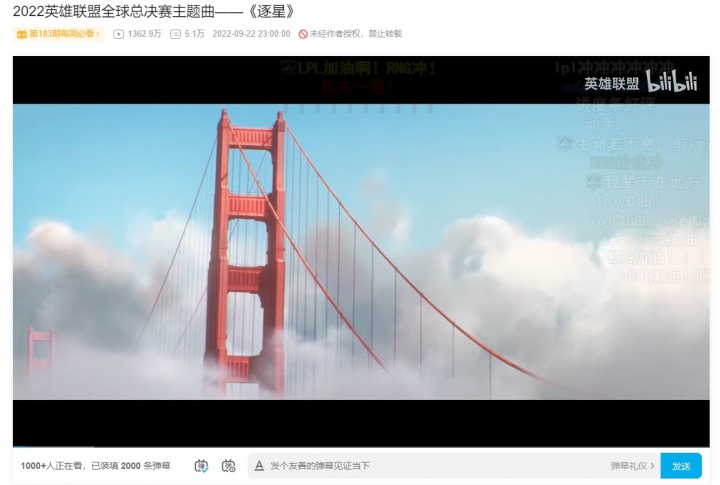Image resolution: width=720 pixels, height=485 pixels.
Task: Expand the chevron after 每周必看 badge
Action: 100,34
